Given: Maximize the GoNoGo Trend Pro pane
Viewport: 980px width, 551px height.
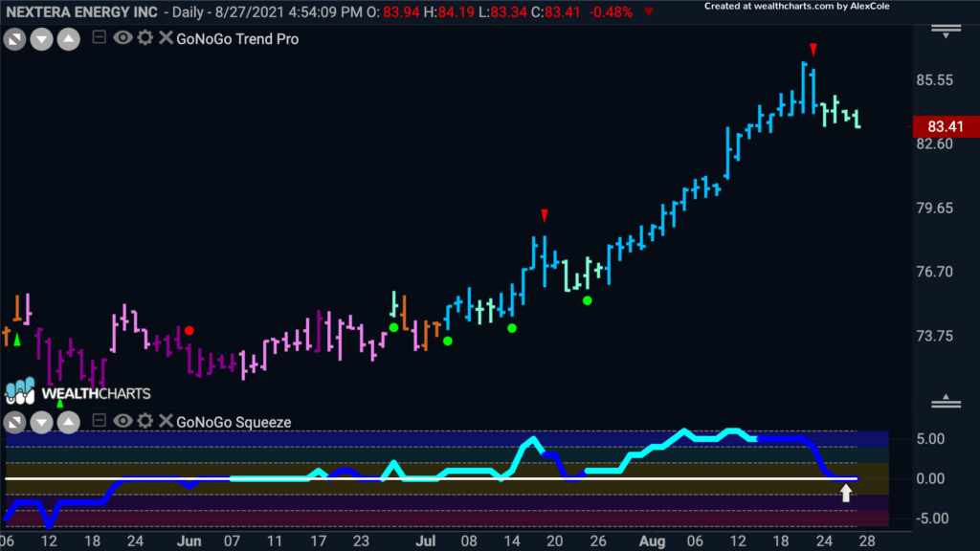Looking at the screenshot, I should [14, 39].
